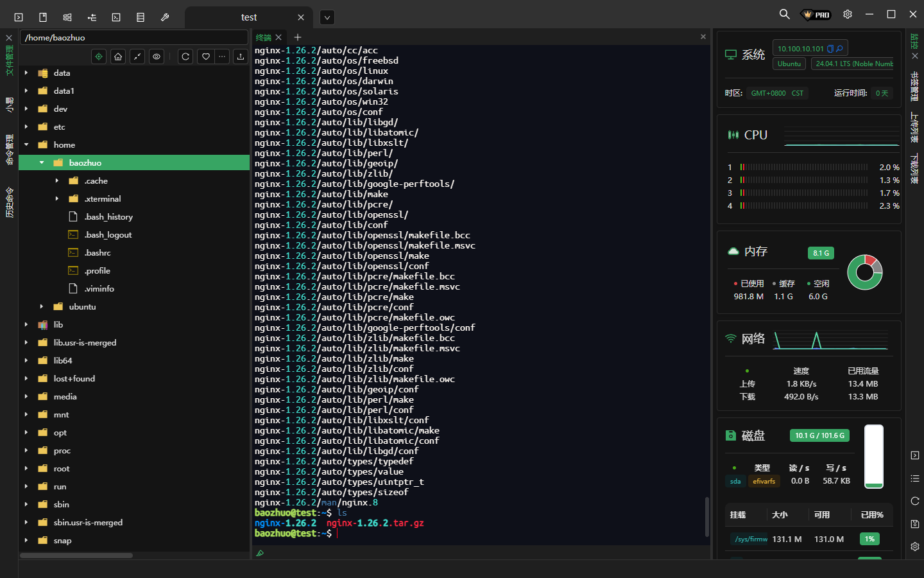This screenshot has height=578, width=924.
Task: Open the gear icon on right sidebar bottom
Action: click(x=915, y=547)
